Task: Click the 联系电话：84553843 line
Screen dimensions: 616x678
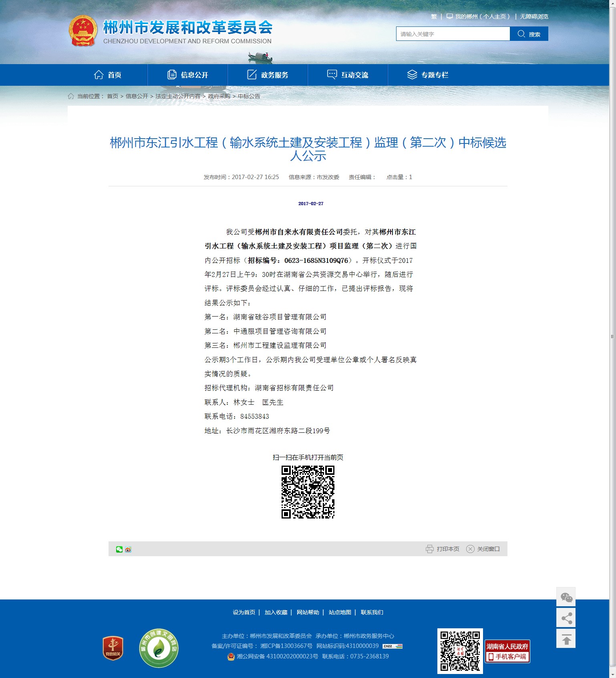Action: [x=237, y=416]
